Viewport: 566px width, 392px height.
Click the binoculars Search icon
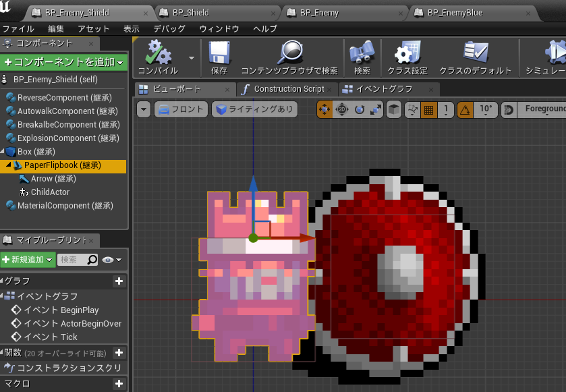click(x=362, y=53)
